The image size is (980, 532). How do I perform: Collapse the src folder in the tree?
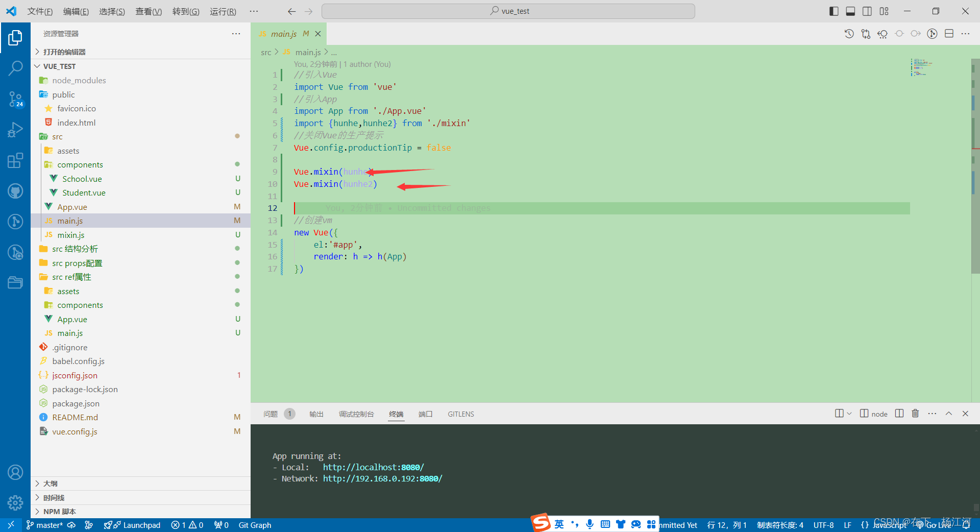140,136
